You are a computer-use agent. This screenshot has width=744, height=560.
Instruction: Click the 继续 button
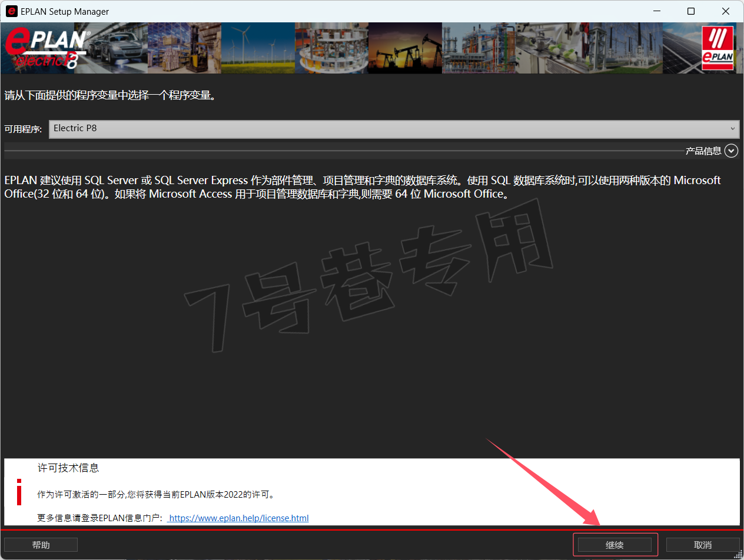point(615,545)
